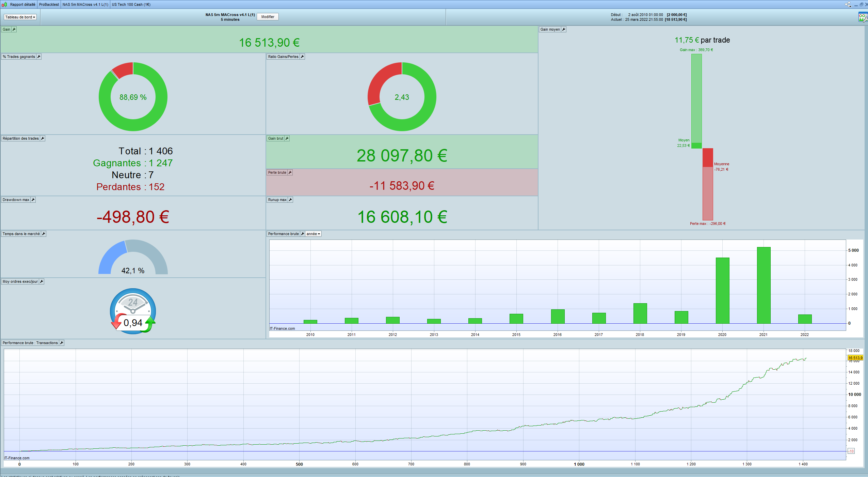Click the wrench beside Gain panel
This screenshot has width=868, height=477.
click(14, 29)
